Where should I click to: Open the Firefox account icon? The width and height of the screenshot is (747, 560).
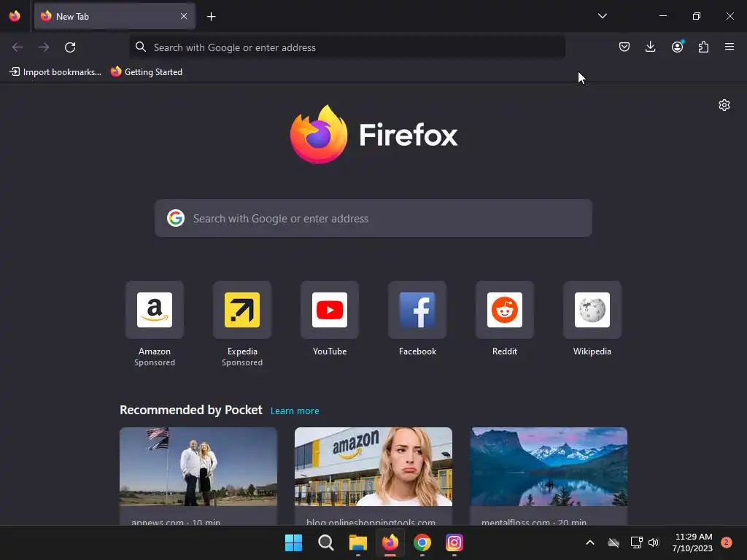coord(677,47)
